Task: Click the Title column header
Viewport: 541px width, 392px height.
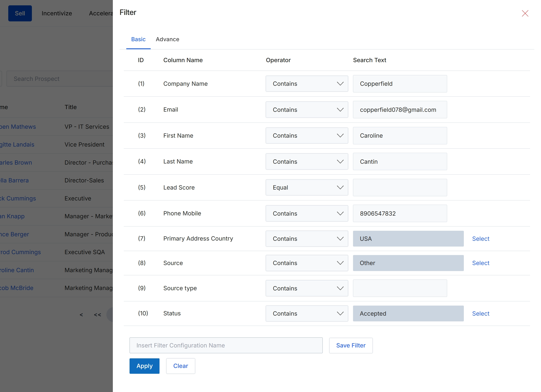Action: (71, 107)
